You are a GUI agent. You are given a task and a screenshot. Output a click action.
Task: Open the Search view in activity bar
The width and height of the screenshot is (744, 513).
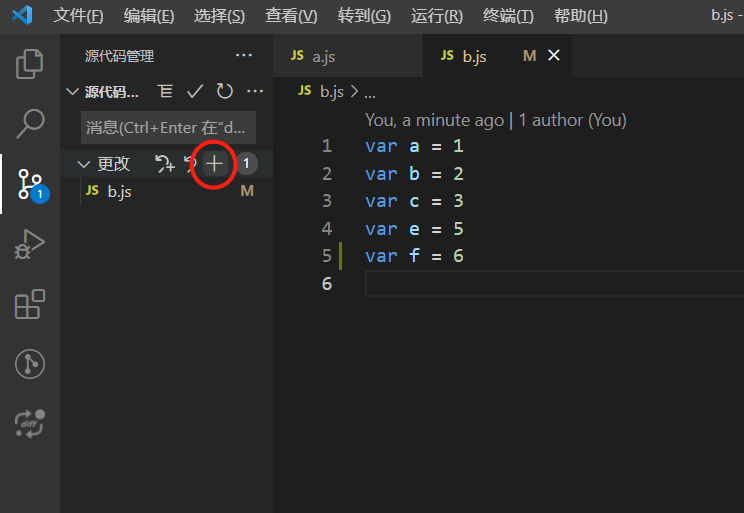(x=29, y=123)
